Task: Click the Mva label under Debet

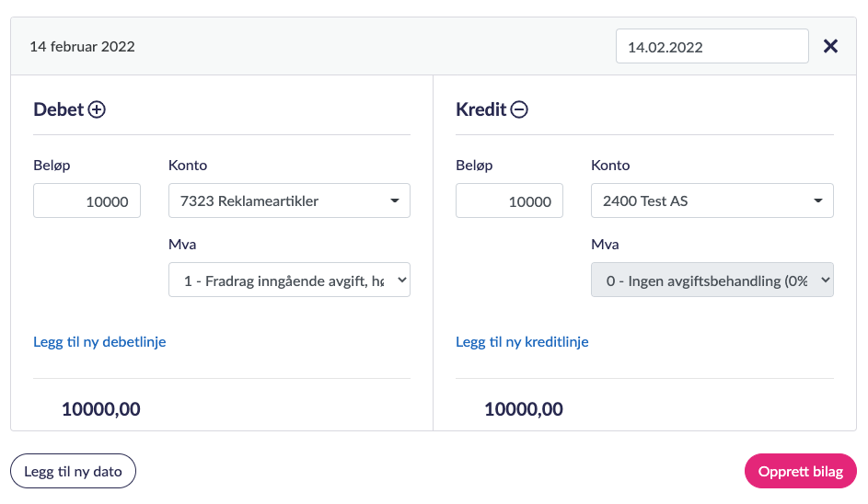Action: coord(182,245)
